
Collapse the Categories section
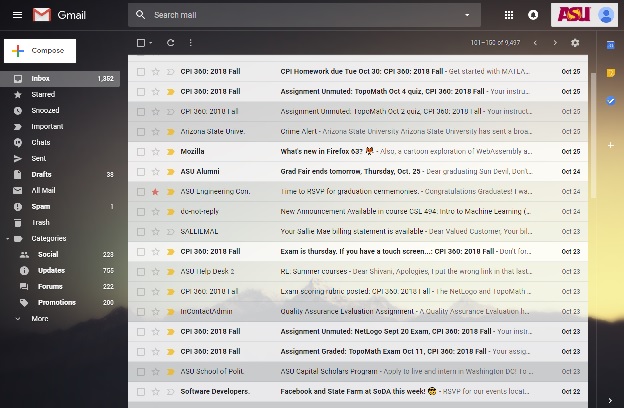tap(8, 239)
